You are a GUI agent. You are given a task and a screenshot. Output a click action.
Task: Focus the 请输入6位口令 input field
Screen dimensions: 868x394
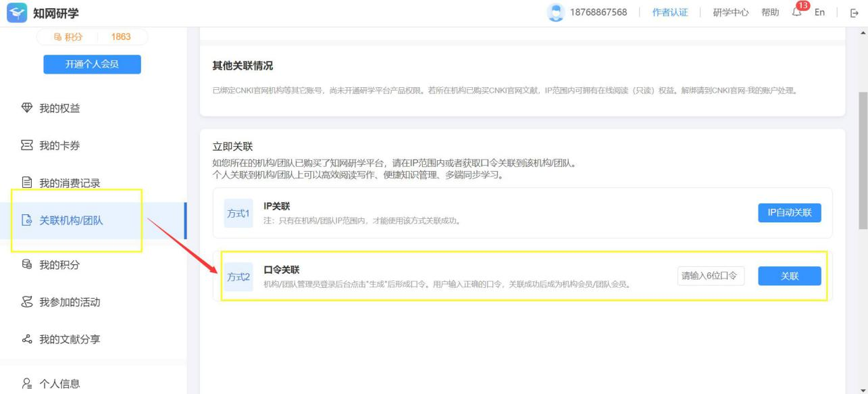(x=711, y=276)
